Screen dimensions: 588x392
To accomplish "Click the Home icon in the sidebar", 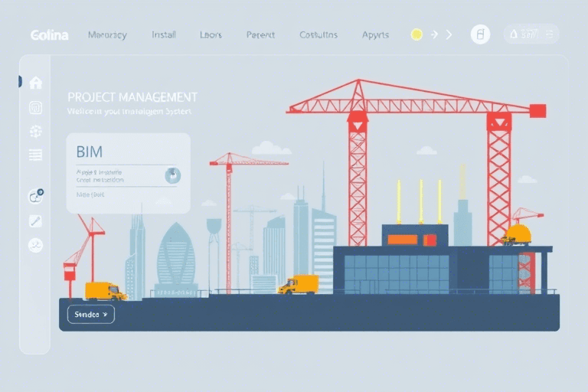I will pyautogui.click(x=35, y=83).
